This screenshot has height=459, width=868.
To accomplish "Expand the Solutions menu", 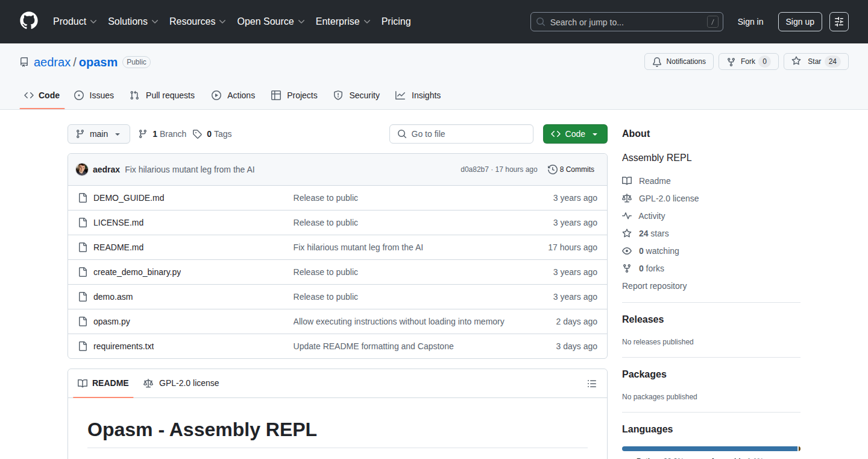I will (133, 21).
